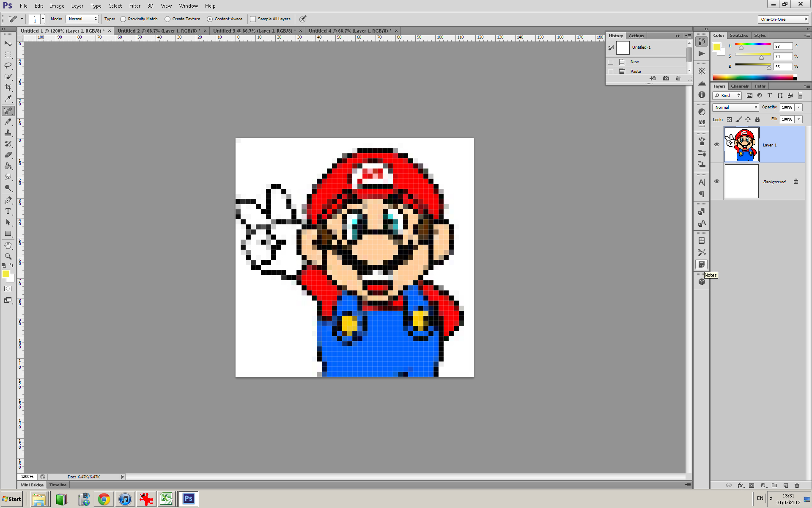Image resolution: width=812 pixels, height=508 pixels.
Task: Open the Mini Bridge panel tab
Action: [32, 485]
